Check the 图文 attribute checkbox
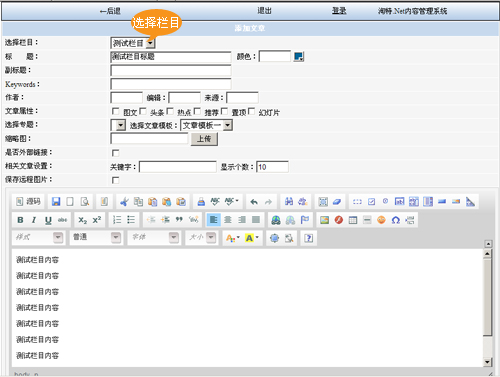The width and height of the screenshot is (500, 377). (116, 111)
